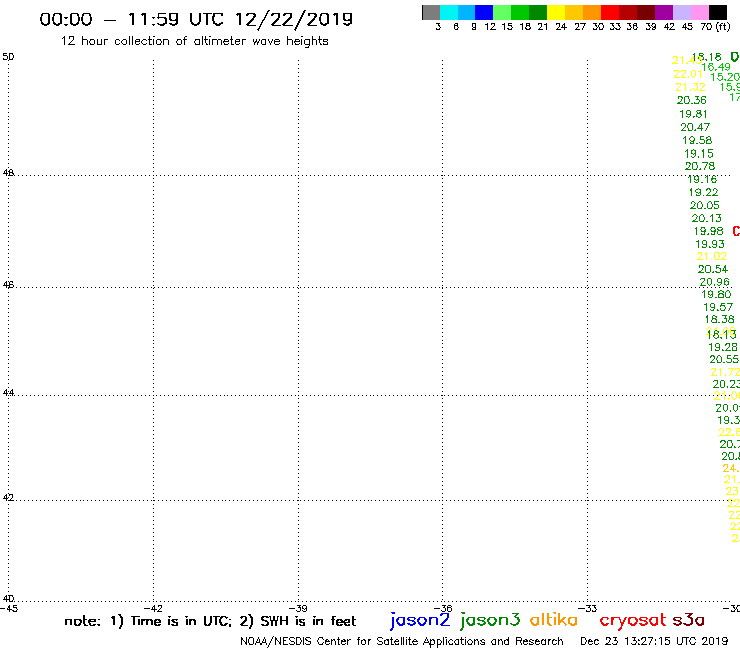Click the wave height value 19.81
This screenshot has height=650, width=740.
(693, 114)
